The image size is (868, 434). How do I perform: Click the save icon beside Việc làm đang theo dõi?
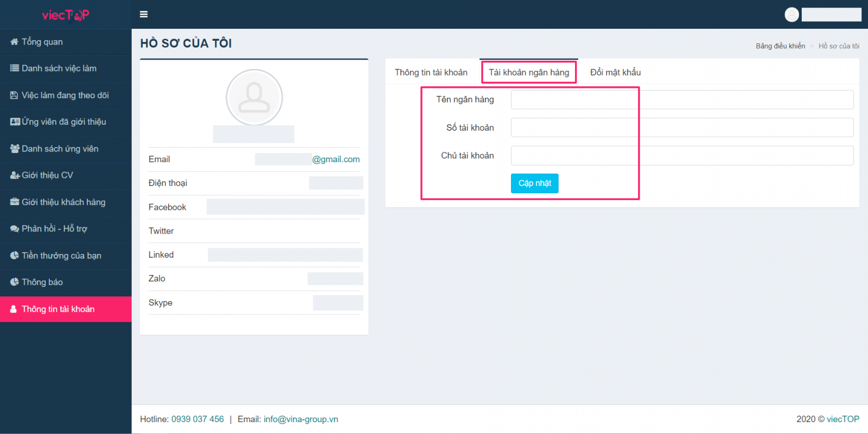tap(15, 95)
